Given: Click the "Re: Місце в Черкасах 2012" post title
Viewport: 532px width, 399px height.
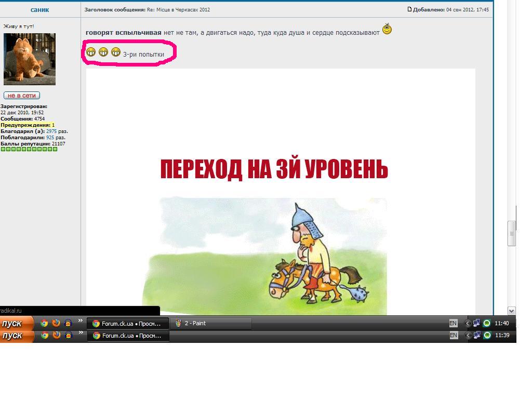Looking at the screenshot, I should coord(179,9).
